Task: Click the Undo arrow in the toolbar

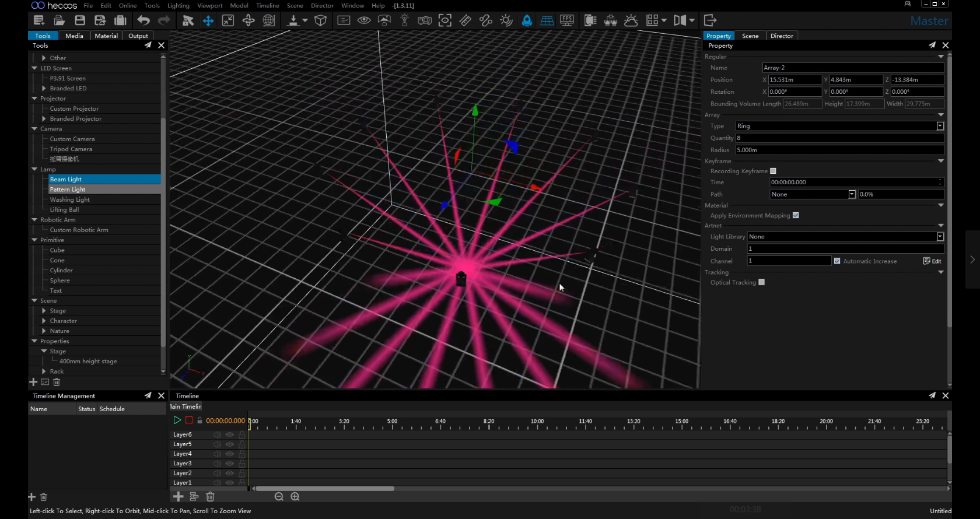Action: coord(143,20)
